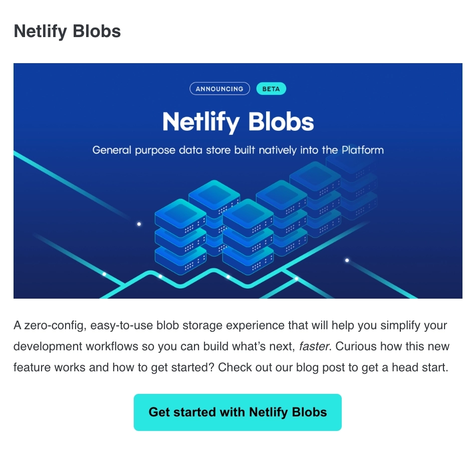Click the glowing dot on the right circuit line
The width and height of the screenshot is (476, 454).
(347, 260)
